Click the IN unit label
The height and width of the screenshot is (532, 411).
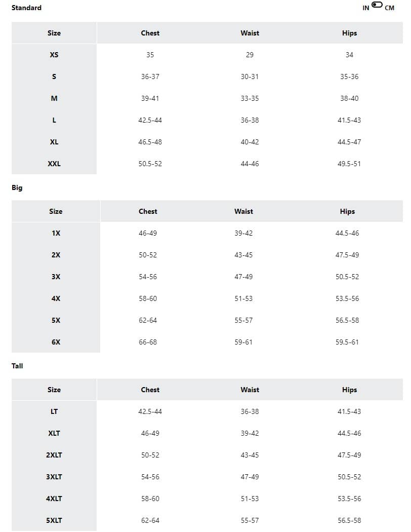tap(366, 8)
